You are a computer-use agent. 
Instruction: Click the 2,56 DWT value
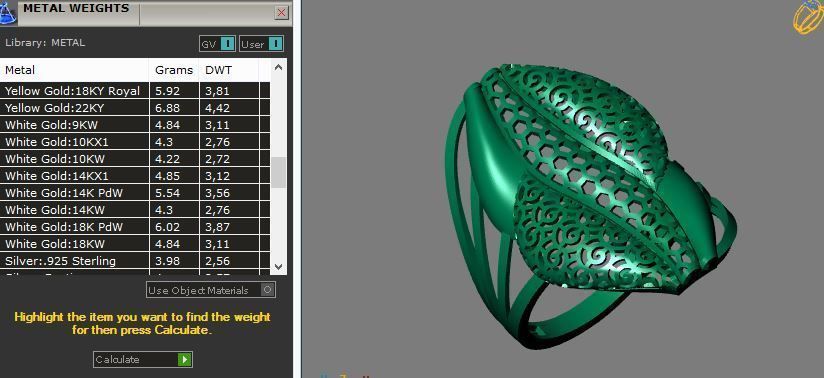218,261
